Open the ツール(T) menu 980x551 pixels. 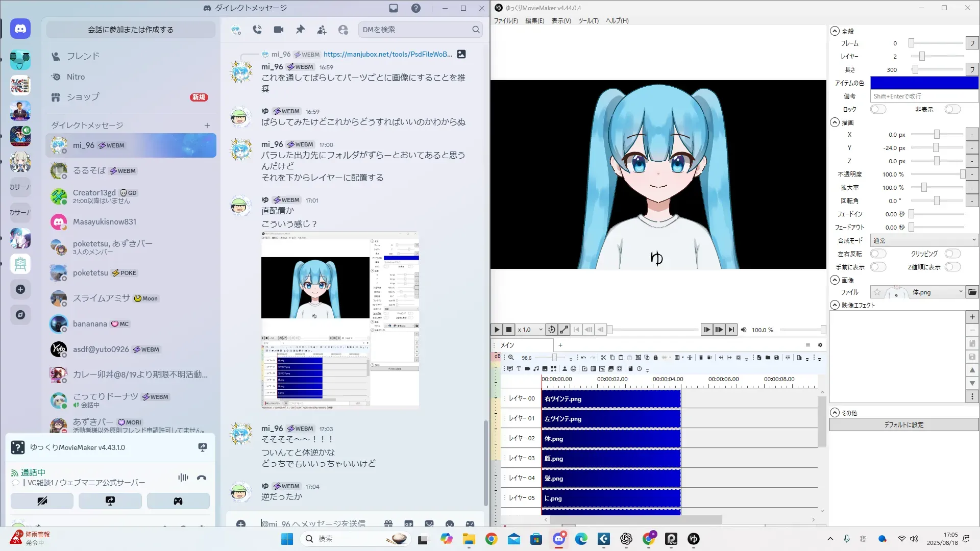tap(588, 21)
